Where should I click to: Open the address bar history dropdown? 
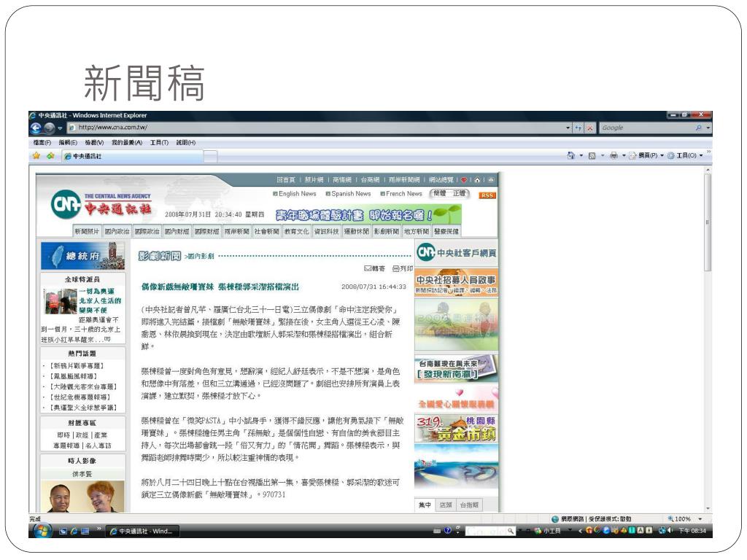[568, 128]
